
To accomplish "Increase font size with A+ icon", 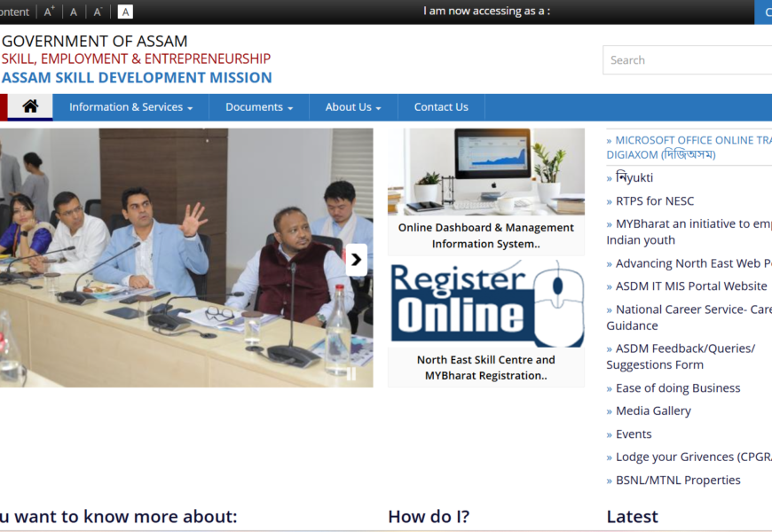I will [50, 12].
